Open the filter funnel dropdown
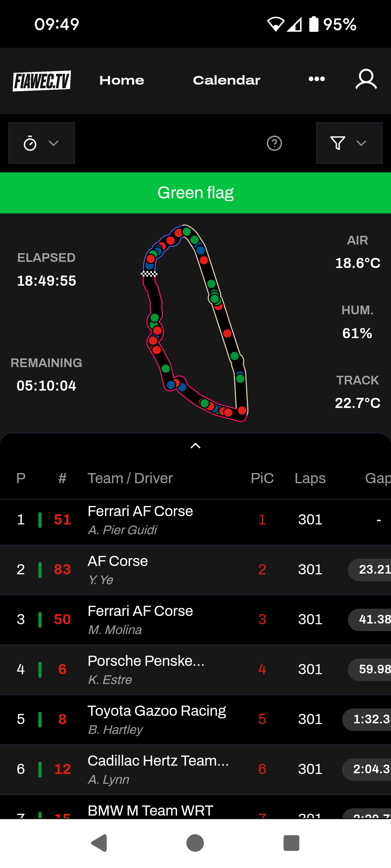This screenshot has height=868, width=391. pos(349,143)
